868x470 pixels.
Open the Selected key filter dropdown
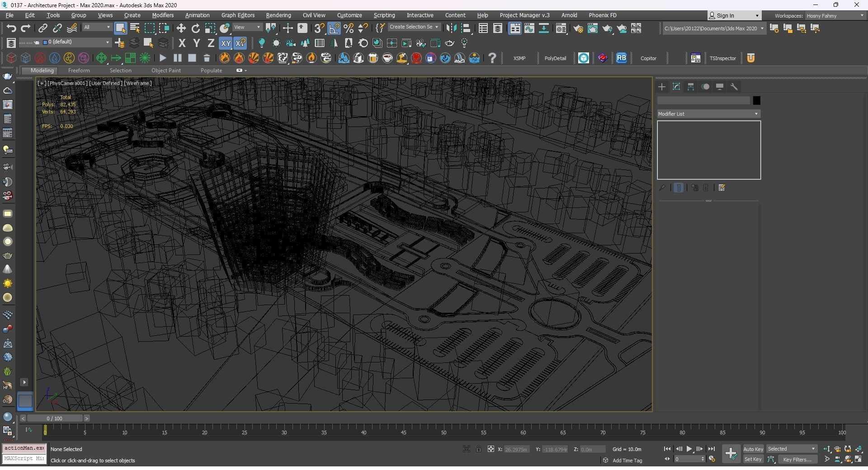pos(792,449)
